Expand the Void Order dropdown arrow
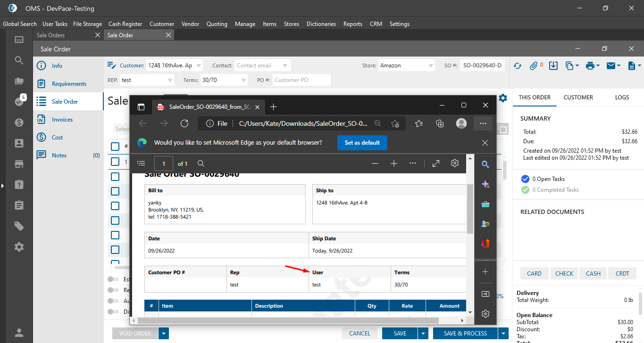 (x=164, y=334)
